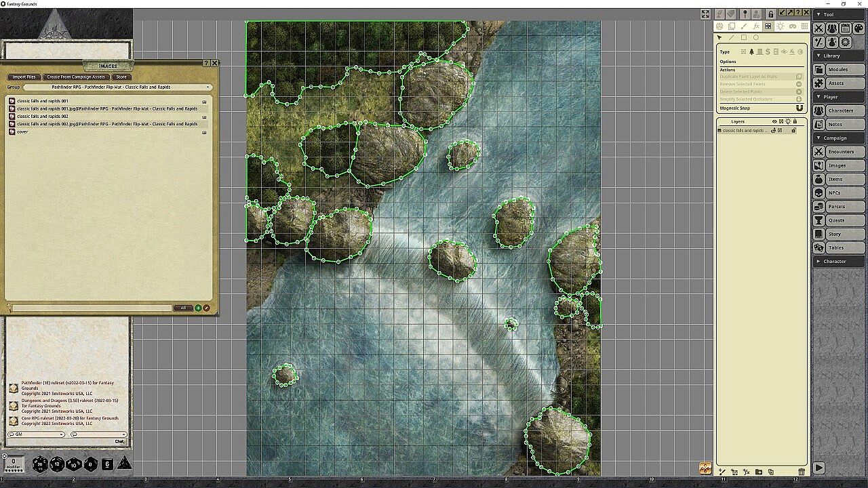The width and height of the screenshot is (868, 488).
Task: Select the line-of-sight wall grid tool tab
Action: coord(768,26)
